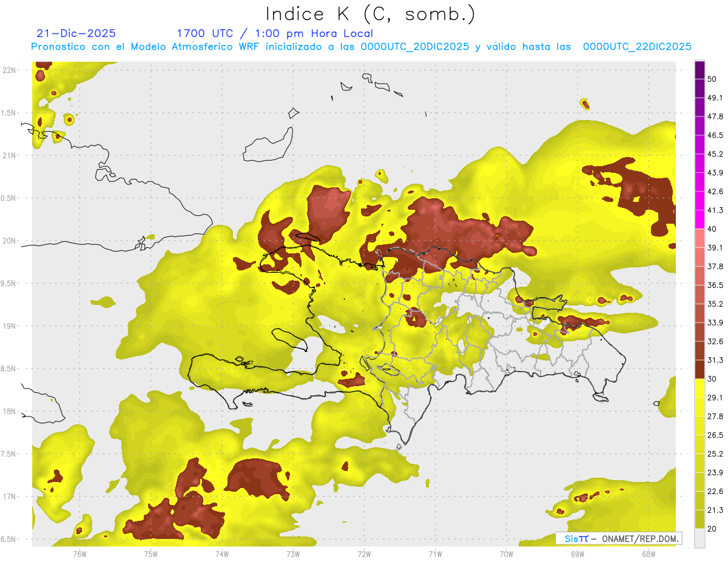728x562 pixels.
Task: Click the colorbar value 41.3
Action: 715,210
